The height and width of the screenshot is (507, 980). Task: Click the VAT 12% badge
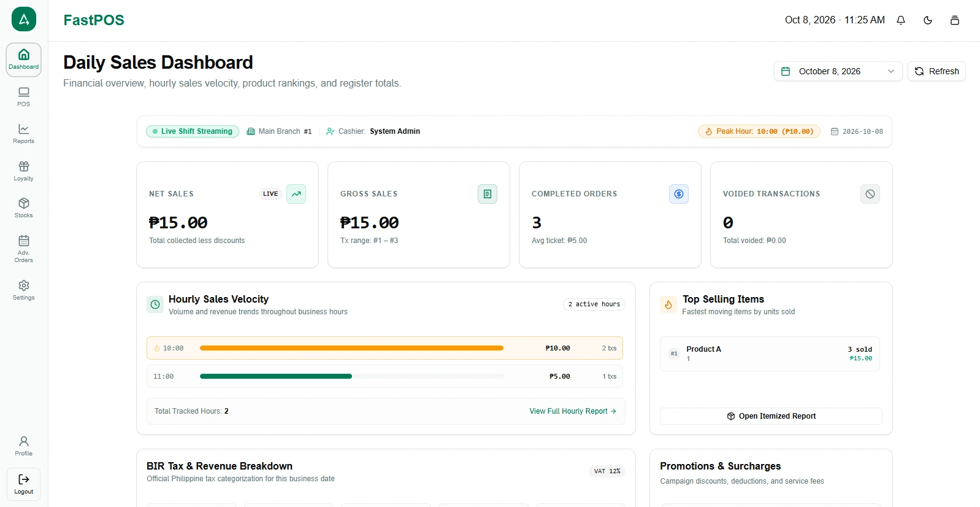[x=607, y=471]
